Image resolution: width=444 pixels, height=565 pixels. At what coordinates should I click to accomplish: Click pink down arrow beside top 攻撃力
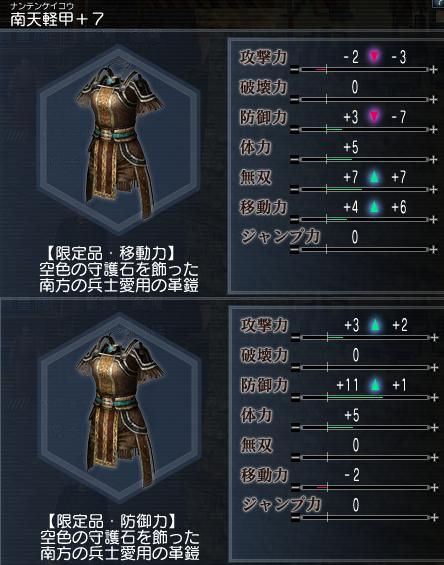(374, 56)
